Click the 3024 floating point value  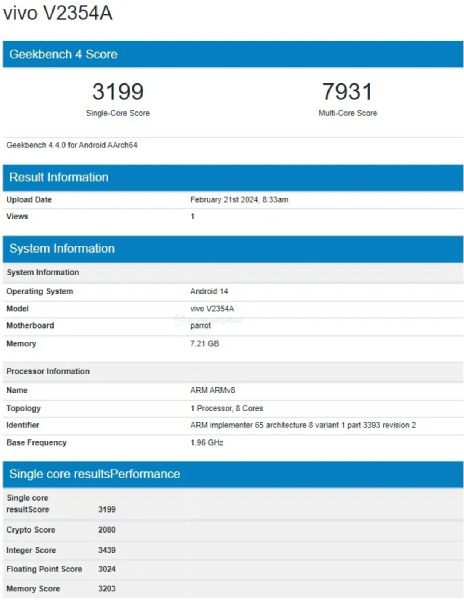pyautogui.click(x=107, y=569)
